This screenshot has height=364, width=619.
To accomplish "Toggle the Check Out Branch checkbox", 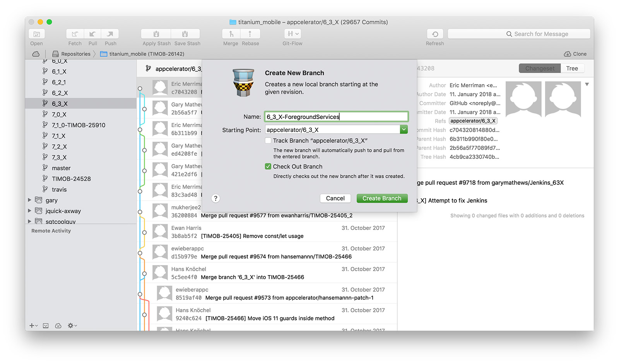I will coord(268,167).
